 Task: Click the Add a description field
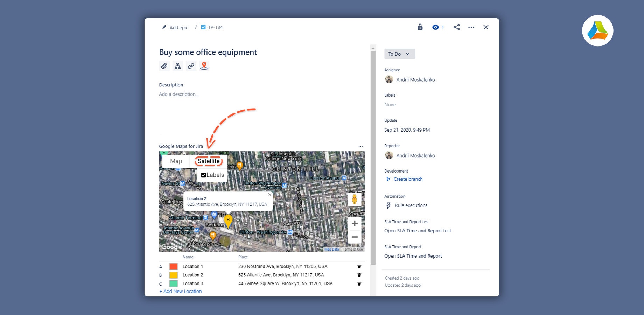pos(179,94)
